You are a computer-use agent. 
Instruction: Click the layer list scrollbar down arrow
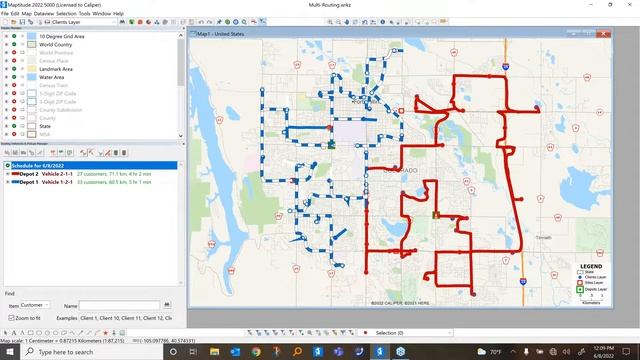(x=181, y=136)
